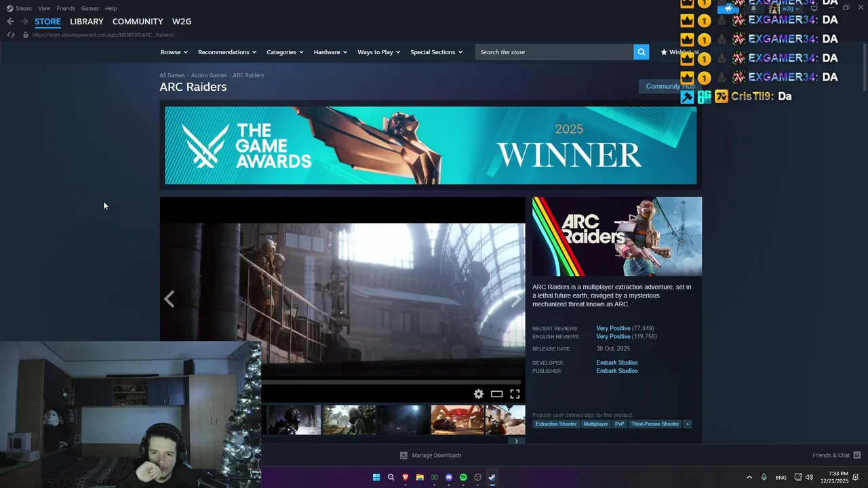Image resolution: width=868 pixels, height=488 pixels.
Task: Open Windows Start menu
Action: click(376, 477)
